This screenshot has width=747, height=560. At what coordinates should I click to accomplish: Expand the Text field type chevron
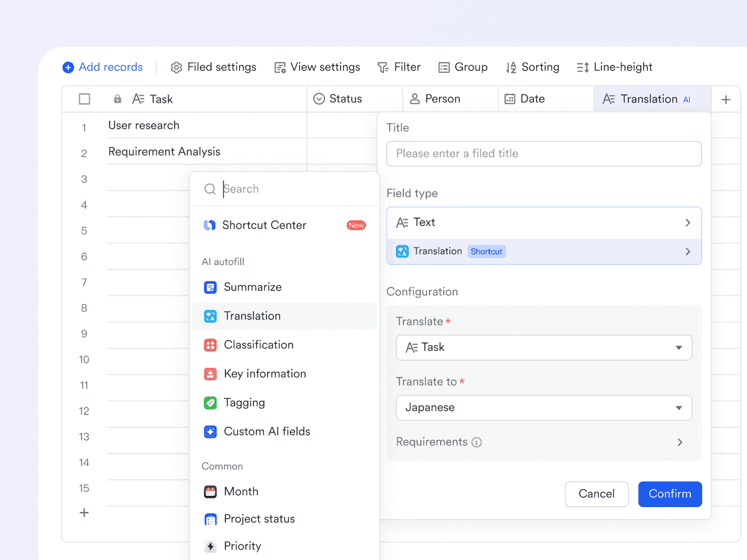coord(688,223)
